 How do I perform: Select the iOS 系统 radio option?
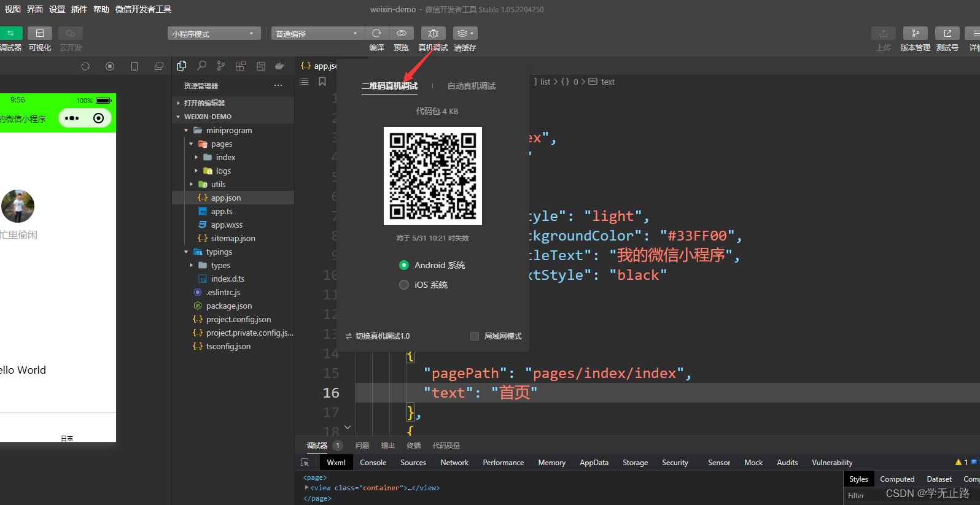404,285
